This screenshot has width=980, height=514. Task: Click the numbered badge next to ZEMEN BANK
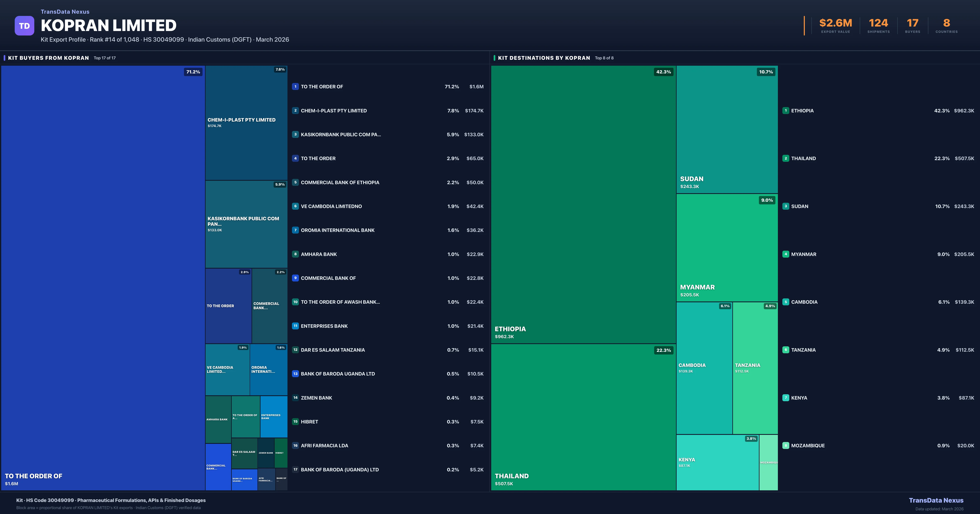(x=295, y=398)
